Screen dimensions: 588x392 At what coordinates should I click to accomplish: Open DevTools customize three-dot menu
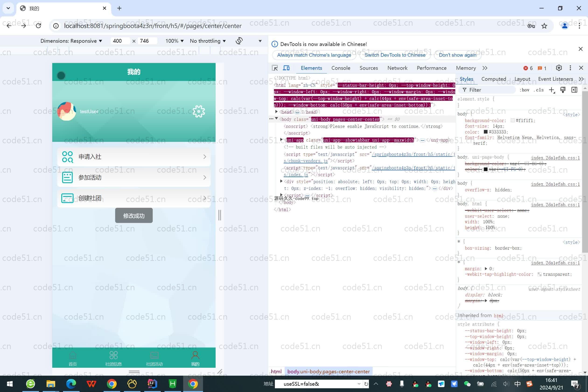click(570, 68)
